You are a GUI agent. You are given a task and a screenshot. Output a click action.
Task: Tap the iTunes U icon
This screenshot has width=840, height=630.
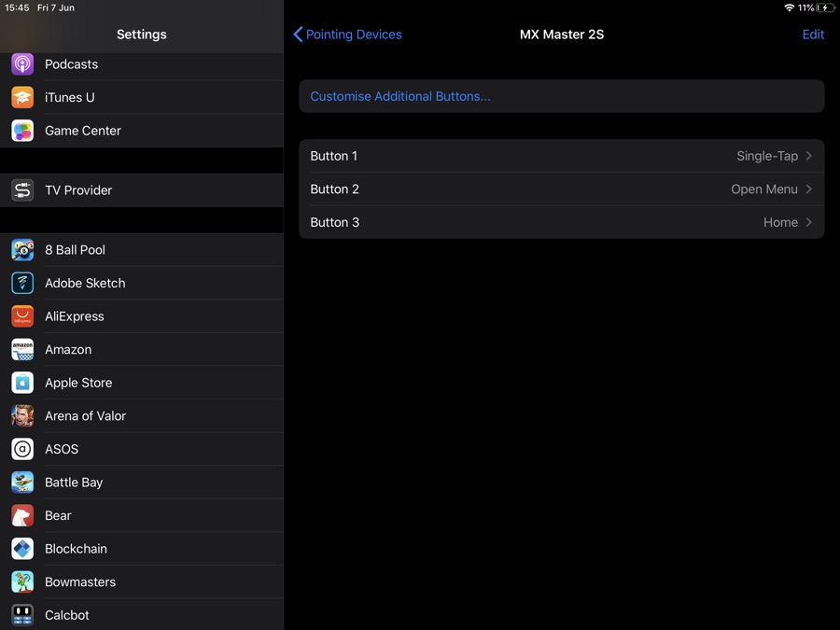point(22,97)
